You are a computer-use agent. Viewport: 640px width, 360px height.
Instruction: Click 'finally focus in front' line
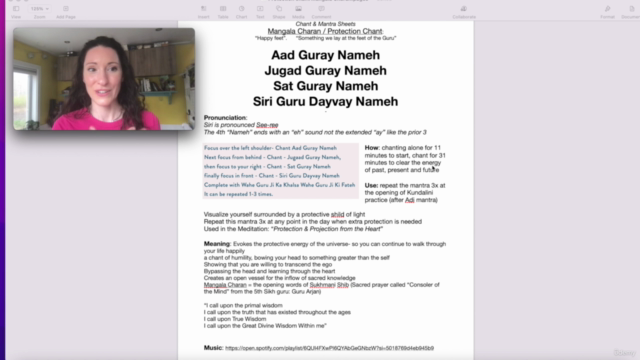coord(271,176)
